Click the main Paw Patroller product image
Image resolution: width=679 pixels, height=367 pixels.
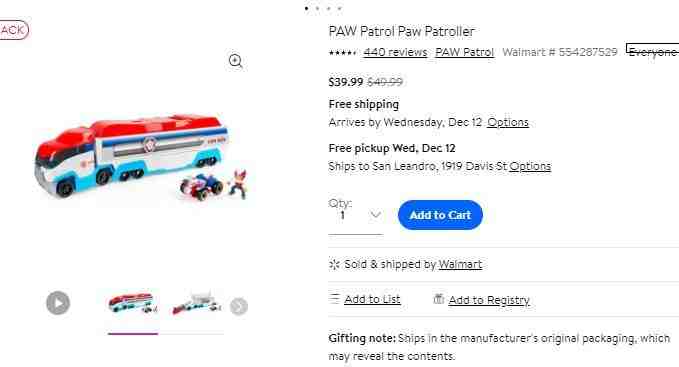[x=141, y=157]
